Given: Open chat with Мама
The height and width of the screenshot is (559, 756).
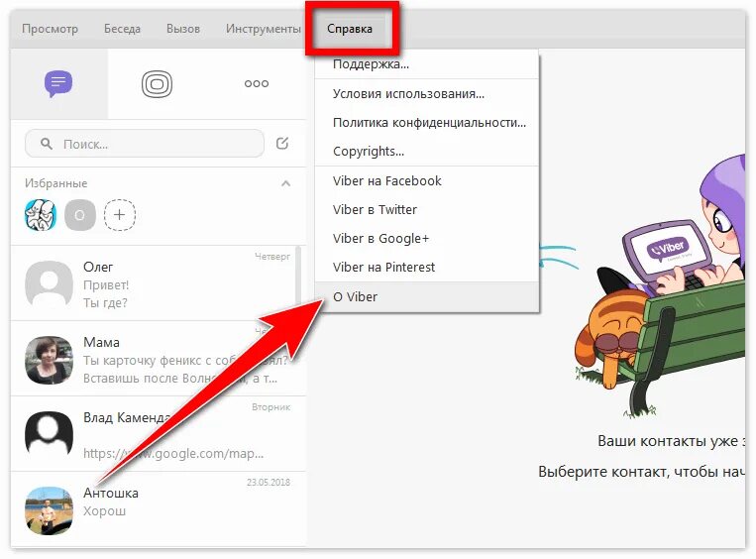Looking at the screenshot, I should click(159, 360).
